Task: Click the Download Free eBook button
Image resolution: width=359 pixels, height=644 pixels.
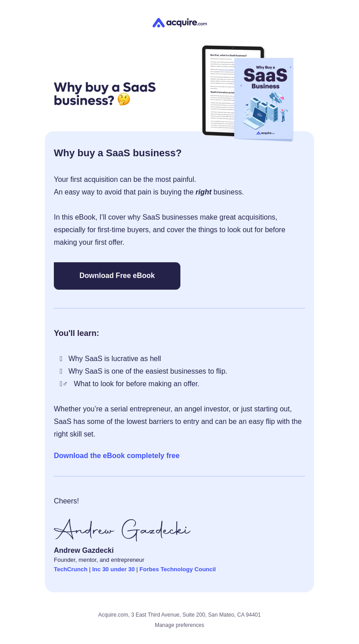Action: click(117, 276)
